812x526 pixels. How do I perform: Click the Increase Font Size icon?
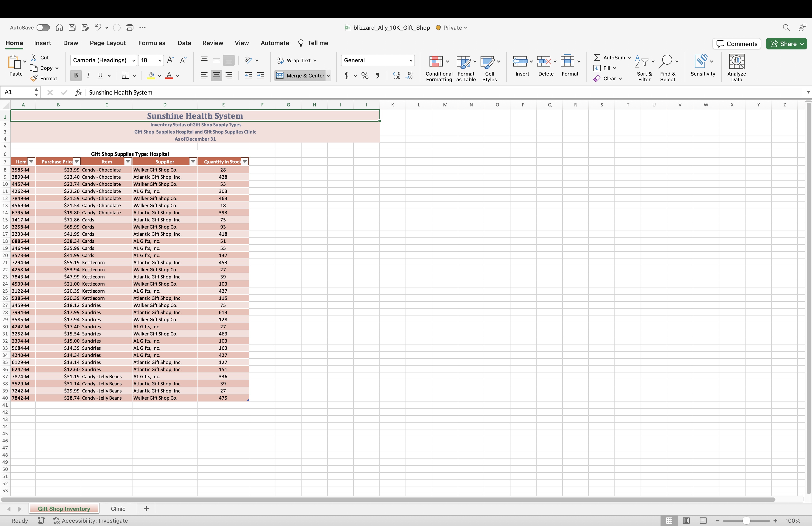170,60
